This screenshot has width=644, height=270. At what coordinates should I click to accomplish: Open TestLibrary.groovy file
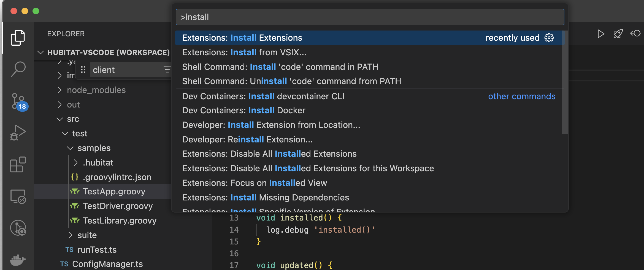120,221
